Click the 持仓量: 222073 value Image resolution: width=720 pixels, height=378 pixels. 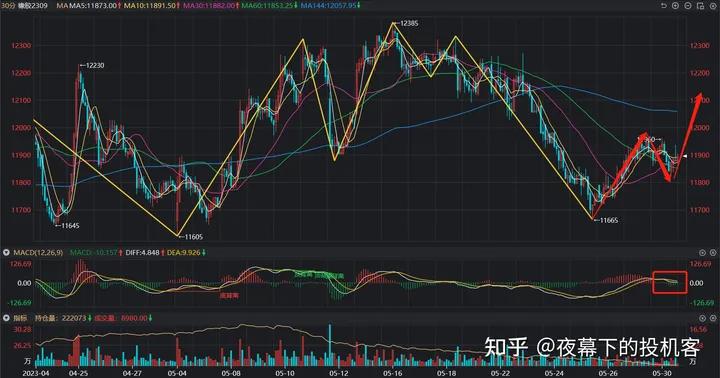point(61,318)
